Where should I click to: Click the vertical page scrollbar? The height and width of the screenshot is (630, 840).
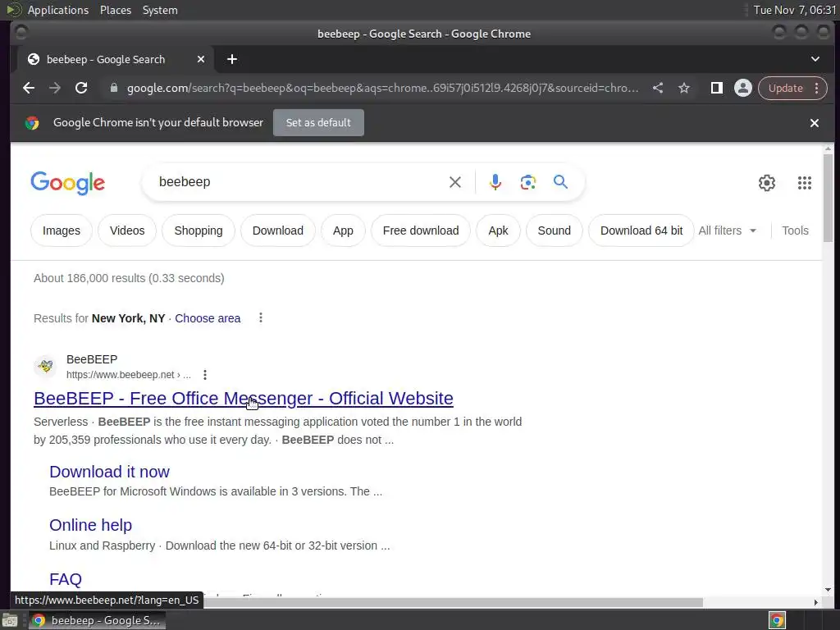tap(828, 199)
